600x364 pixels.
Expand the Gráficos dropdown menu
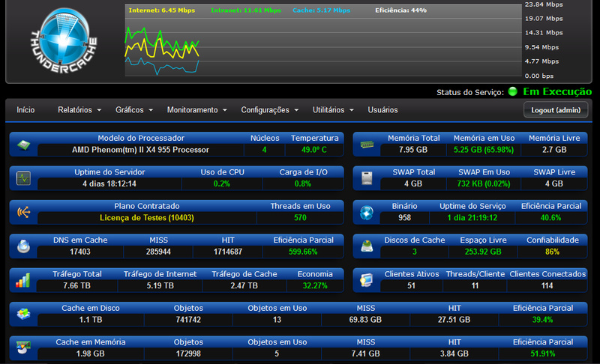[134, 110]
